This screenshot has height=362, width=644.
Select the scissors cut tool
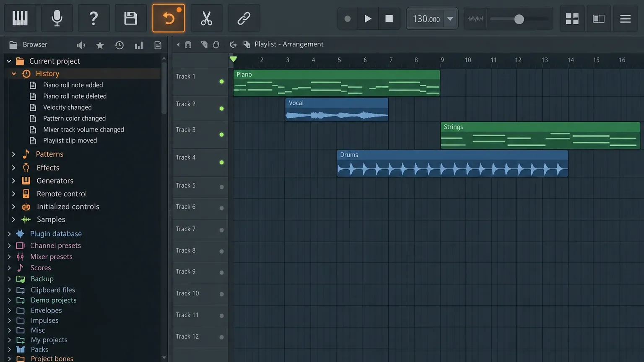tap(206, 18)
